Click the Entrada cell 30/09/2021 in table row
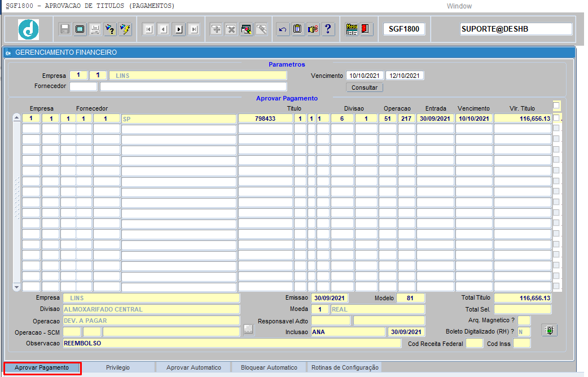 [x=435, y=119]
